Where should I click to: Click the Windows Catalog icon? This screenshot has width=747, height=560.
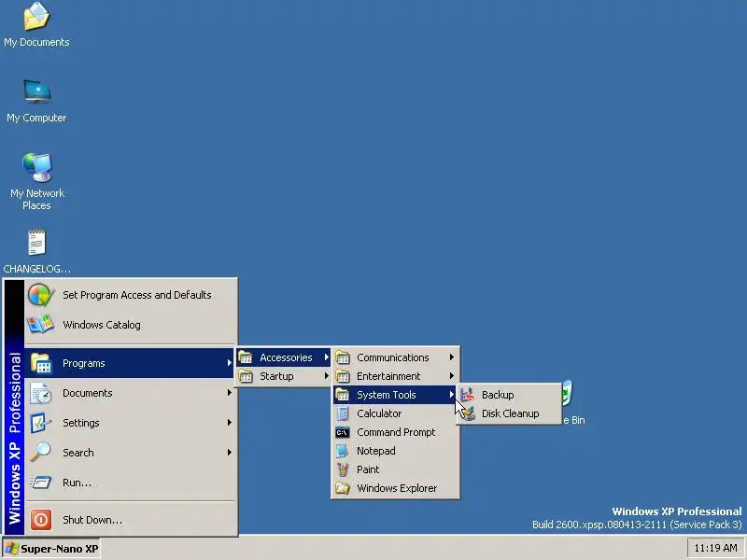pyautogui.click(x=40, y=324)
